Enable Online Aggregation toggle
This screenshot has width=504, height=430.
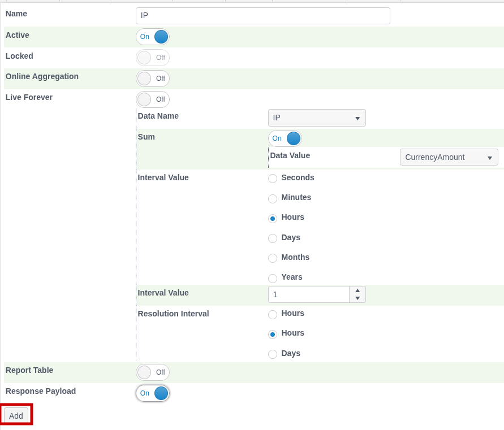(x=153, y=79)
